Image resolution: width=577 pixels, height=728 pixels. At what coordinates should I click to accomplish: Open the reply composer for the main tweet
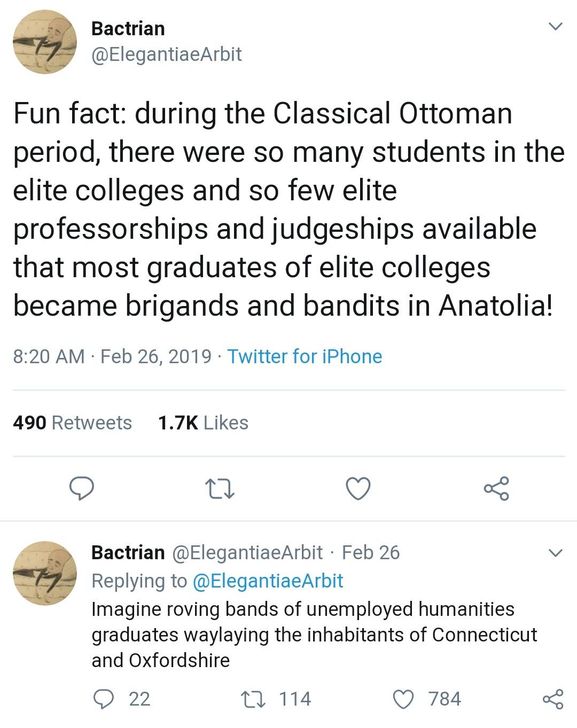(83, 488)
